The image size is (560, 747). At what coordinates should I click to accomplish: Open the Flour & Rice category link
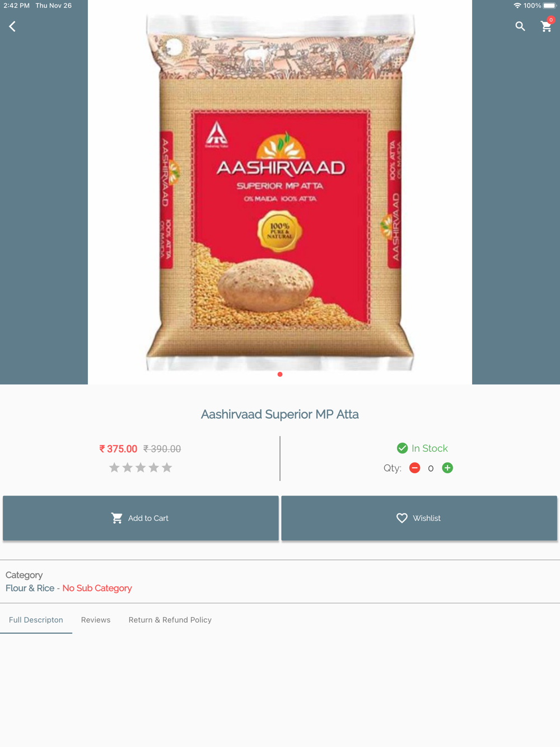point(30,588)
